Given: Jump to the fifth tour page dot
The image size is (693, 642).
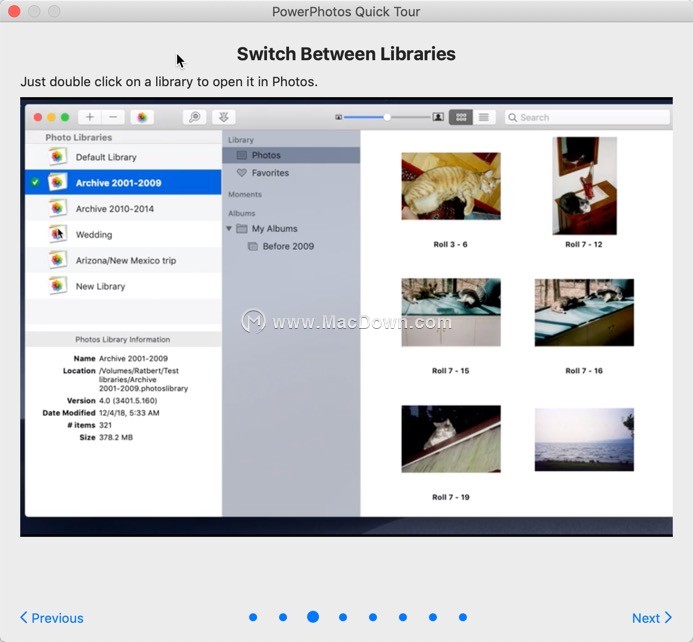Looking at the screenshot, I should click(x=373, y=617).
